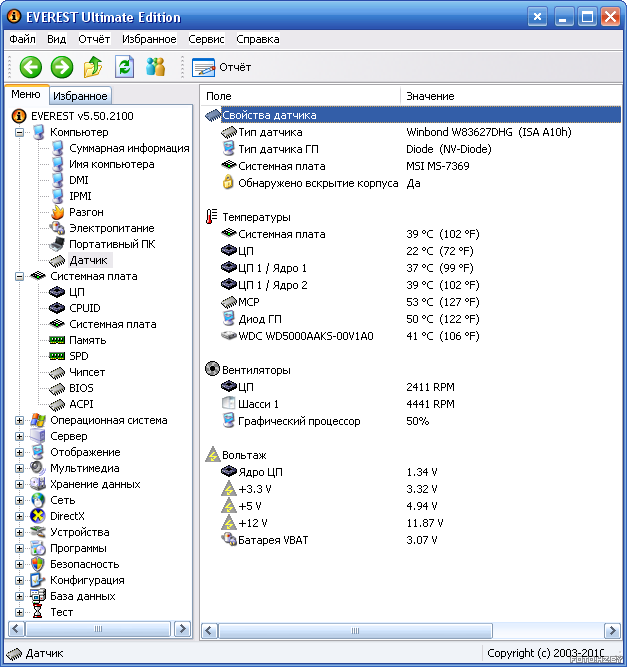Switch to the Меню tab
The width and height of the screenshot is (627, 667).
(26, 94)
